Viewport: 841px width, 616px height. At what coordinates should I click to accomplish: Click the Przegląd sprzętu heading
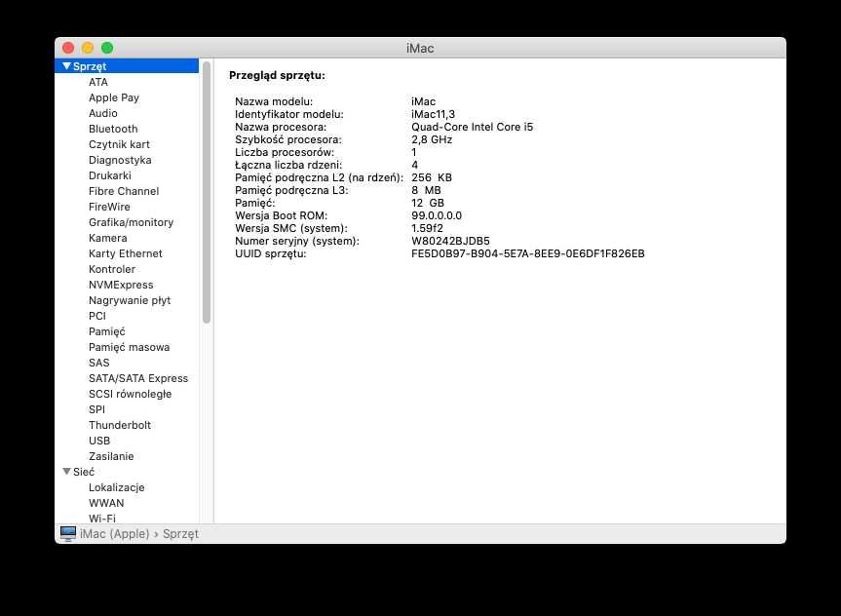[x=277, y=76]
